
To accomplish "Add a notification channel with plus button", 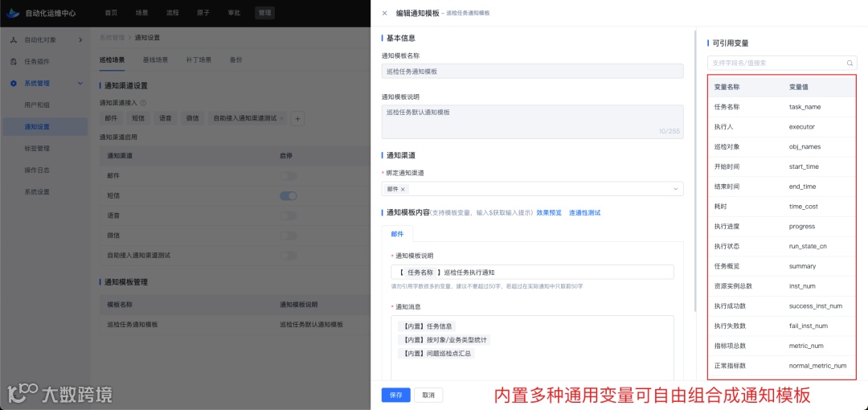I will coord(298,118).
